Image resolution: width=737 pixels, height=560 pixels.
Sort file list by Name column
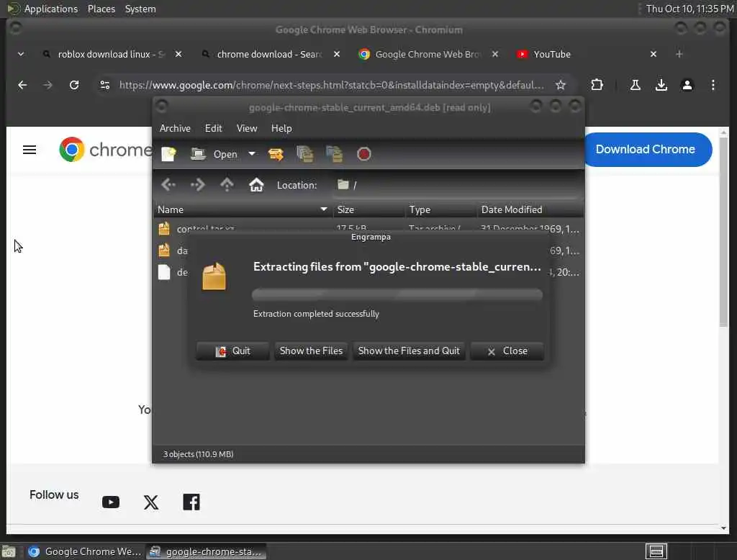pyautogui.click(x=243, y=209)
